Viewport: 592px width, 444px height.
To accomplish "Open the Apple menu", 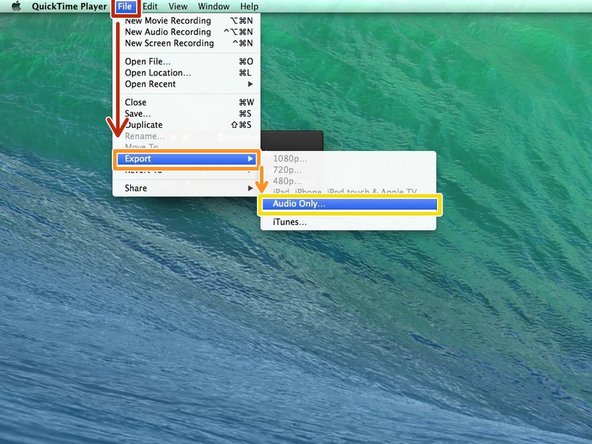I will click(16, 6).
